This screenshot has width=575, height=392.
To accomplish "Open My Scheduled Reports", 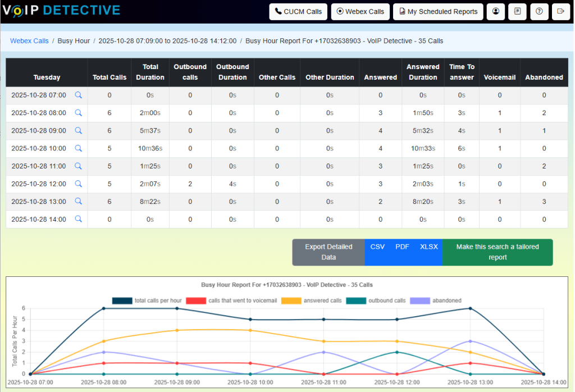I will pyautogui.click(x=437, y=11).
